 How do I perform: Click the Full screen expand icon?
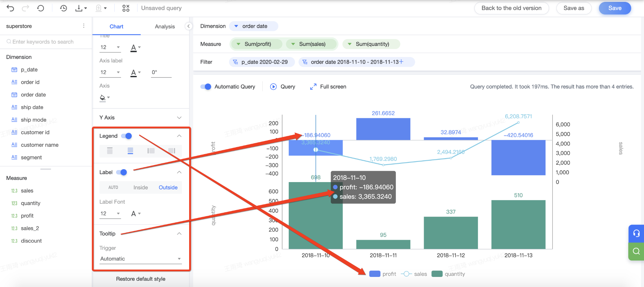tap(313, 87)
